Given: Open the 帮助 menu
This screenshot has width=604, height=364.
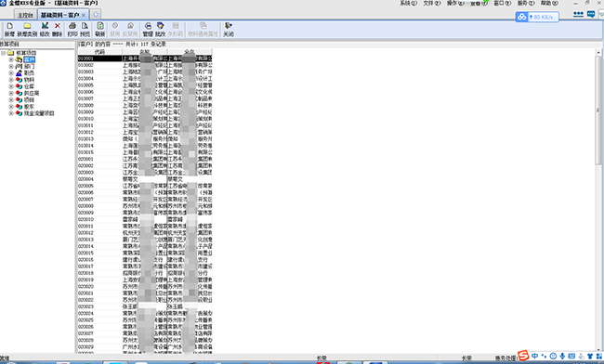Looking at the screenshot, I should (549, 3).
